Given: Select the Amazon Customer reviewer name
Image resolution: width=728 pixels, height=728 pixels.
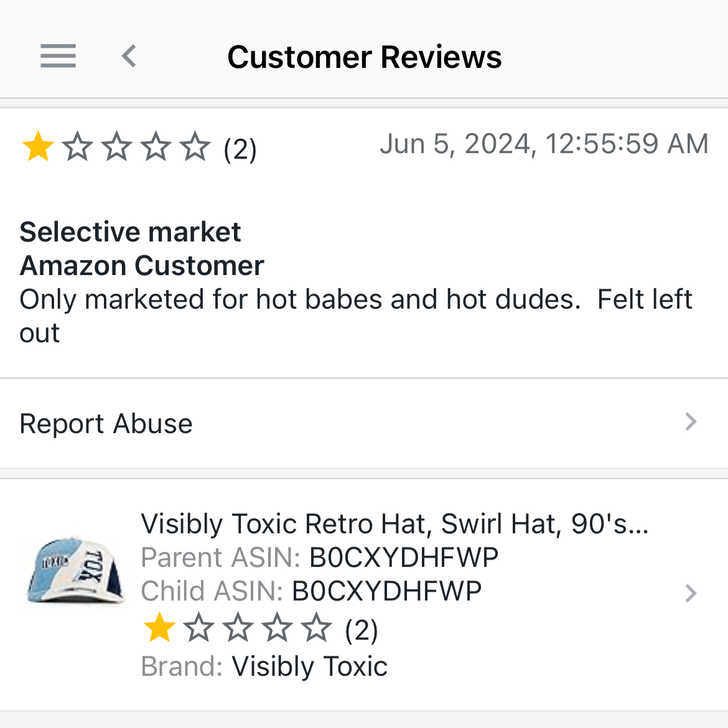Looking at the screenshot, I should 142,266.
